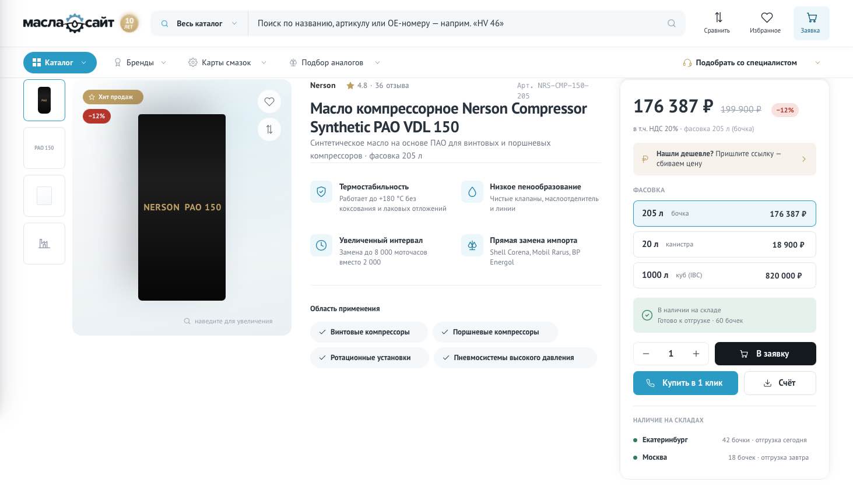Select the 20 л канистра packaging option
This screenshot has height=504, width=853.
(725, 245)
